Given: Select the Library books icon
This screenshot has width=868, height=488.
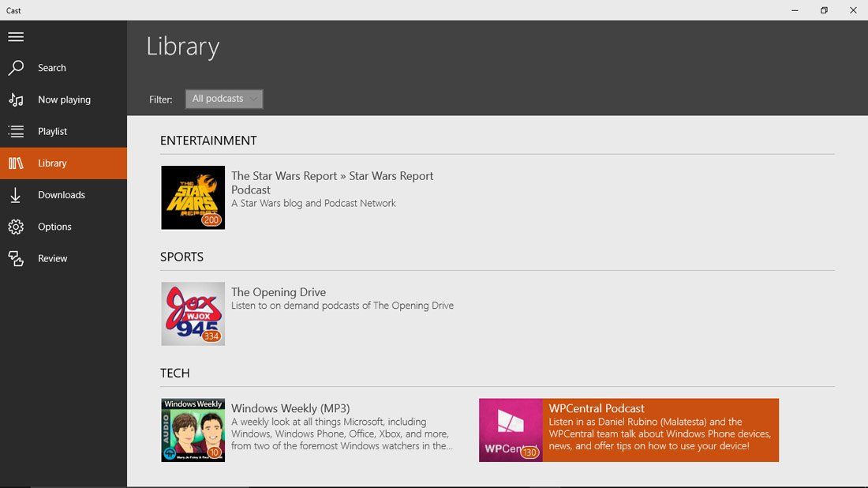Looking at the screenshot, I should tap(17, 163).
